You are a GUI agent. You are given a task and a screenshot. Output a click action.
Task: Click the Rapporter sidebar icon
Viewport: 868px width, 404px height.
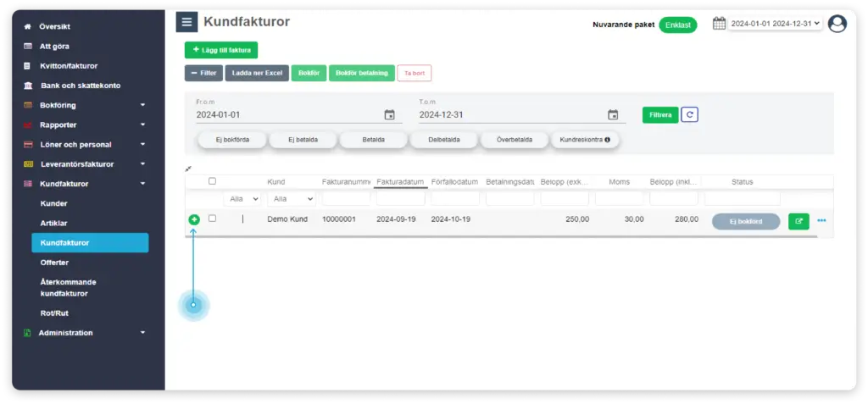28,125
